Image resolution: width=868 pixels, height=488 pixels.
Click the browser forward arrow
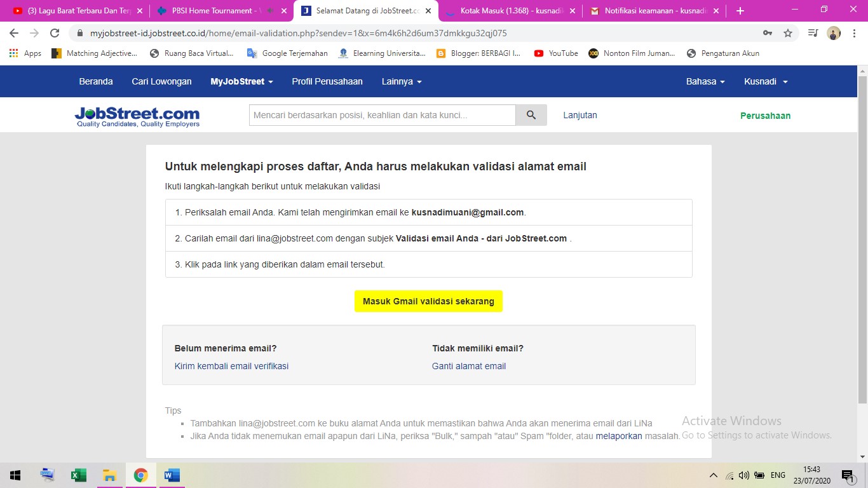(34, 33)
